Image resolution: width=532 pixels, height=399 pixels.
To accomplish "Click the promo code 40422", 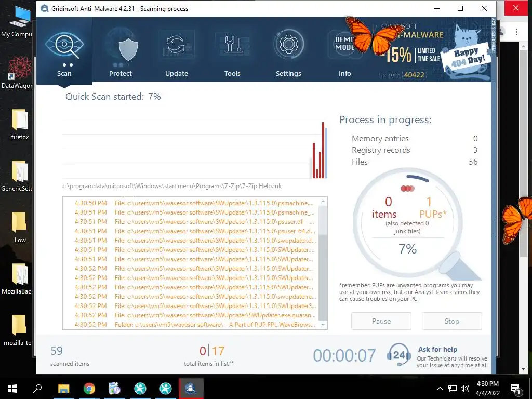I will tap(414, 75).
